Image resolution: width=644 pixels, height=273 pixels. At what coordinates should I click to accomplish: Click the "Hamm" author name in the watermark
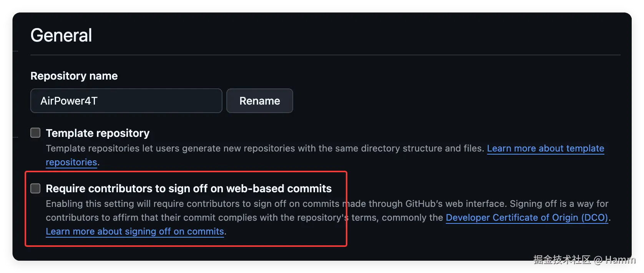(620, 260)
